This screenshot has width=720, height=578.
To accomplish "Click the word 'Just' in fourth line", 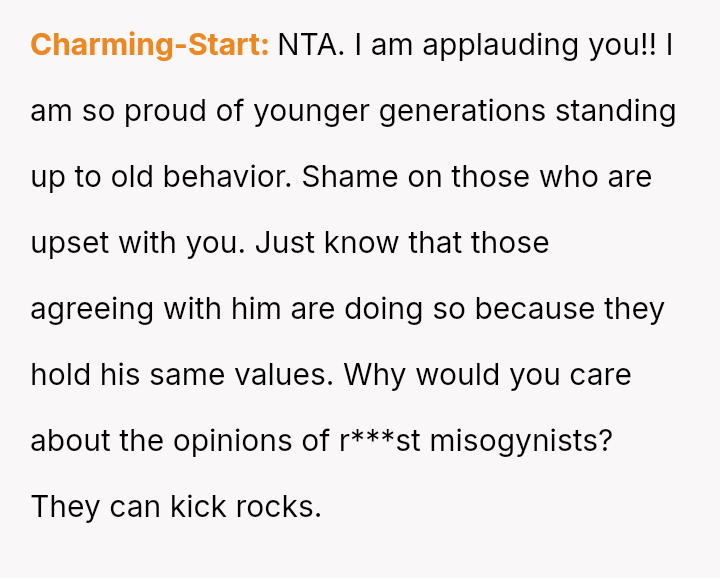I will pos(280,243).
